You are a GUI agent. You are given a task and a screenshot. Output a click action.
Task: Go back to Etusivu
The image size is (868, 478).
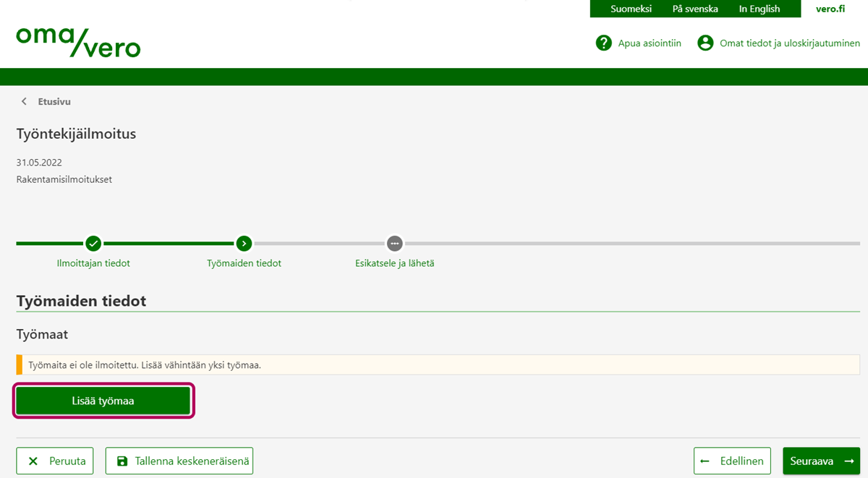54,102
